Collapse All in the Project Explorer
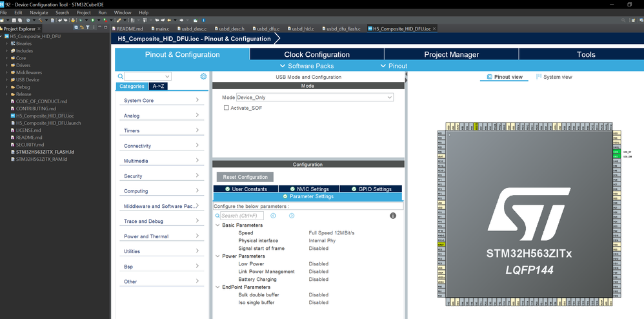The height and width of the screenshot is (319, 644). (76, 27)
